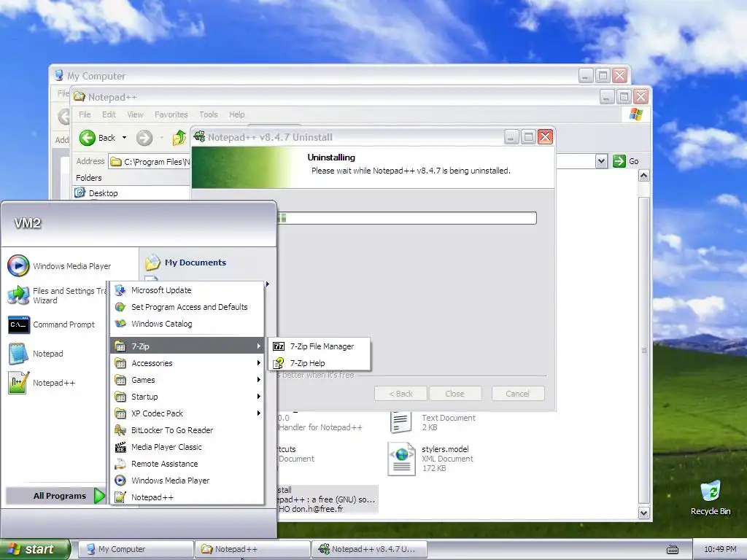Launch Media Player Classic
The height and width of the screenshot is (560, 747).
click(187, 447)
